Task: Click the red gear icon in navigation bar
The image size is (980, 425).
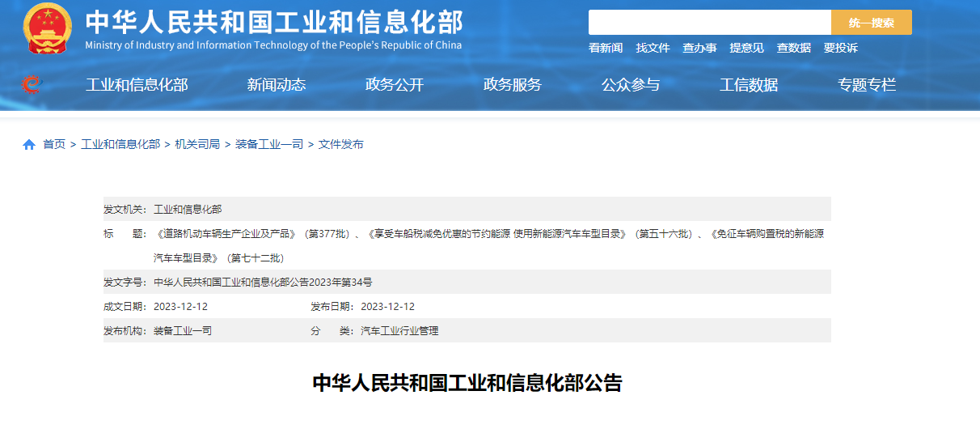Action: (x=31, y=84)
